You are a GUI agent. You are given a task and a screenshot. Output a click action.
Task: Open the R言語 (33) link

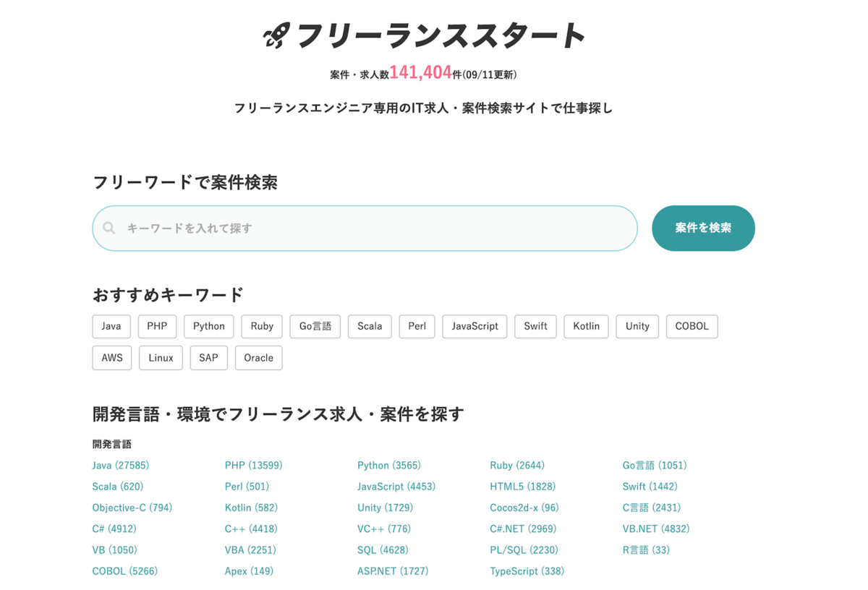point(646,550)
